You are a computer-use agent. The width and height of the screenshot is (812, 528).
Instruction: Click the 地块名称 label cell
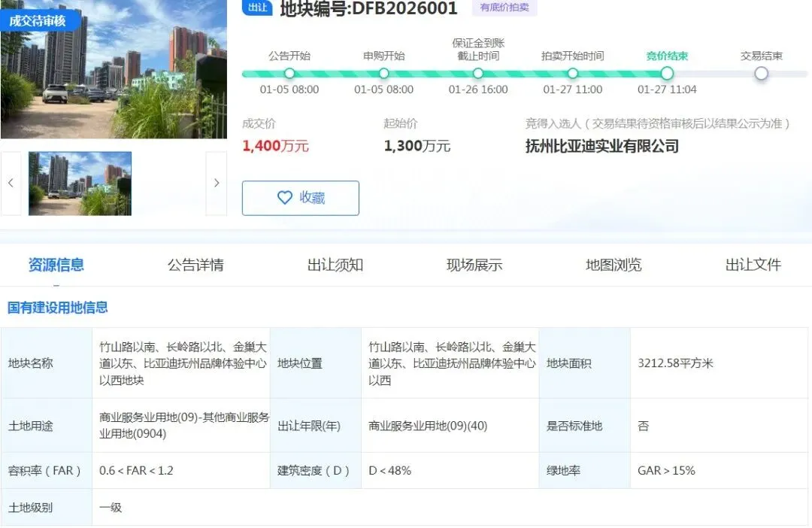(47, 363)
